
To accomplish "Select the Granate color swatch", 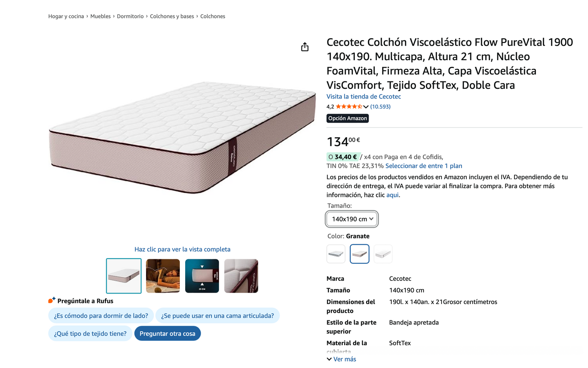I will coord(359,254).
